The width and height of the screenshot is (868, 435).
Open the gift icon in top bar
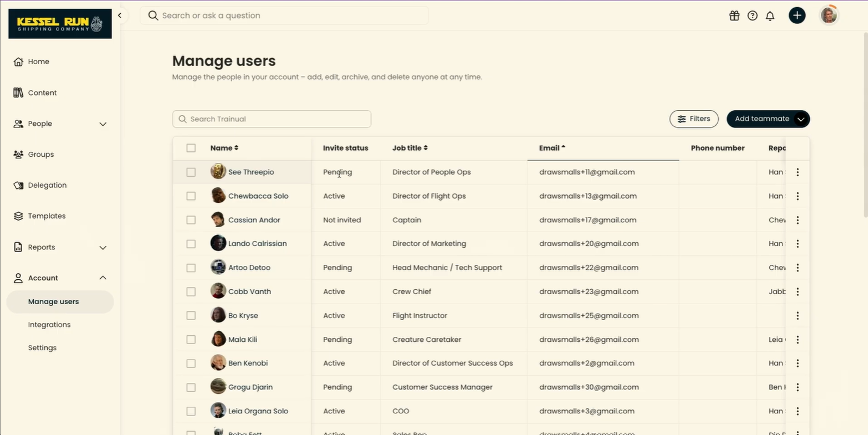(x=734, y=16)
